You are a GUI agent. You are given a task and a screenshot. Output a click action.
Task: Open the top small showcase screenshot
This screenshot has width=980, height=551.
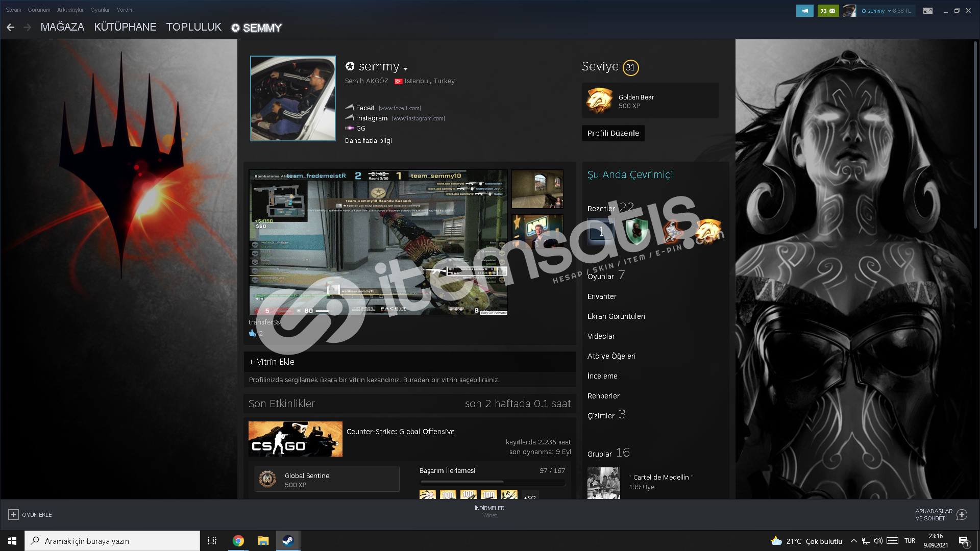537,189
